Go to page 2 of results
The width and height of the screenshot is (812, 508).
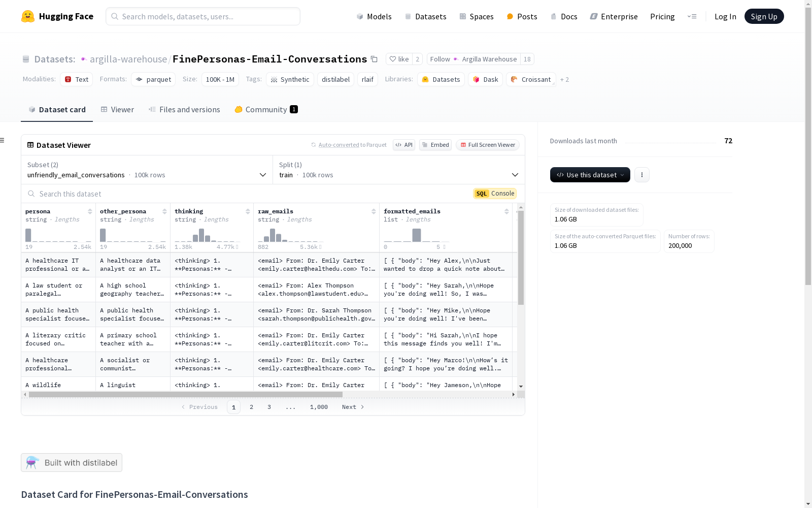[x=251, y=407]
